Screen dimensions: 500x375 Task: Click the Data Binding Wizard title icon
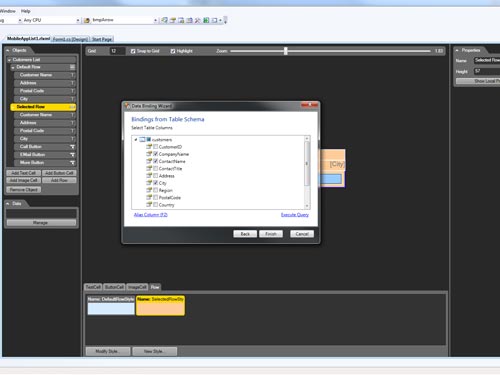[x=127, y=106]
